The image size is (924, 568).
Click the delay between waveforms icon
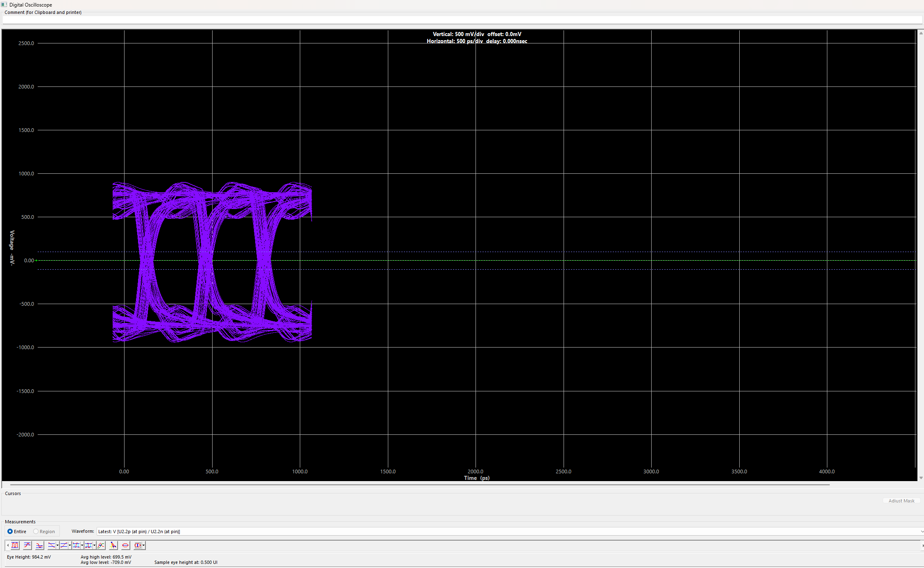[x=101, y=545]
